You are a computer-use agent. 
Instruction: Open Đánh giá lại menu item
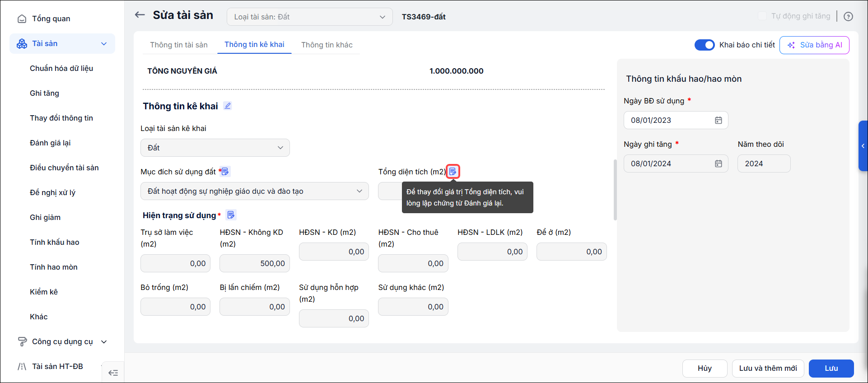[x=50, y=143]
